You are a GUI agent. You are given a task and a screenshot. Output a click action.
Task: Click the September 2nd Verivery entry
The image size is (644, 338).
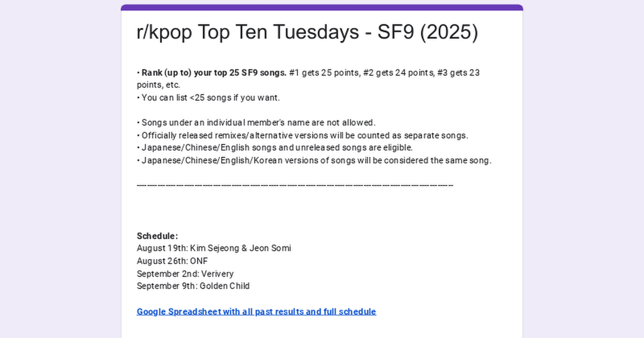tap(185, 274)
